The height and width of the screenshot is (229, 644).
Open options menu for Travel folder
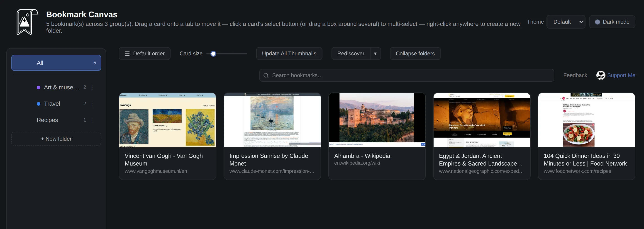pyautogui.click(x=92, y=104)
